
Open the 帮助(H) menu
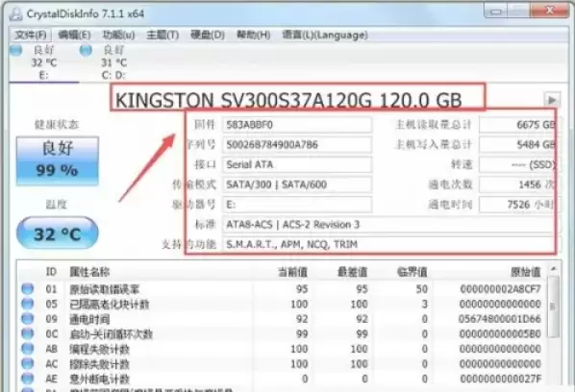254,36
